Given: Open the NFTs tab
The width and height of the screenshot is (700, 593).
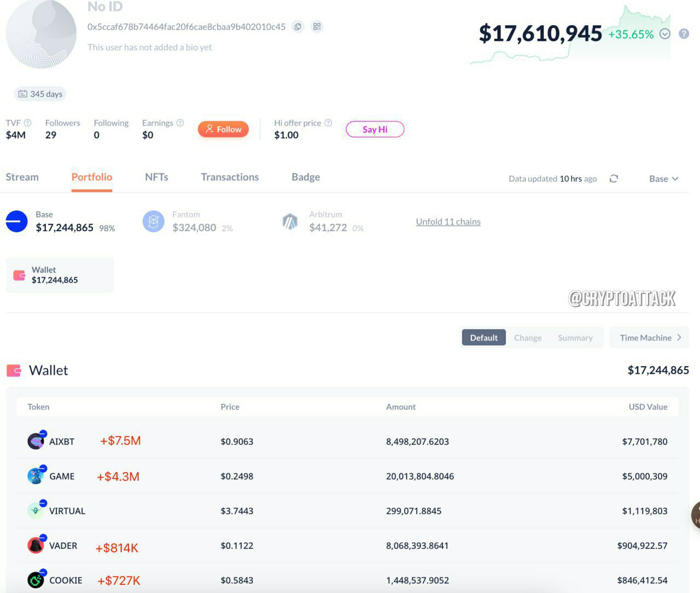Looking at the screenshot, I should coord(156,177).
